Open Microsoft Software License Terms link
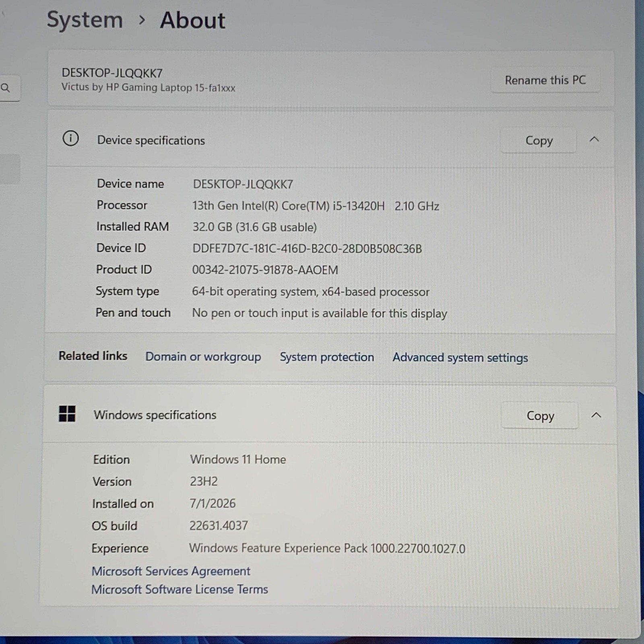 click(180, 589)
